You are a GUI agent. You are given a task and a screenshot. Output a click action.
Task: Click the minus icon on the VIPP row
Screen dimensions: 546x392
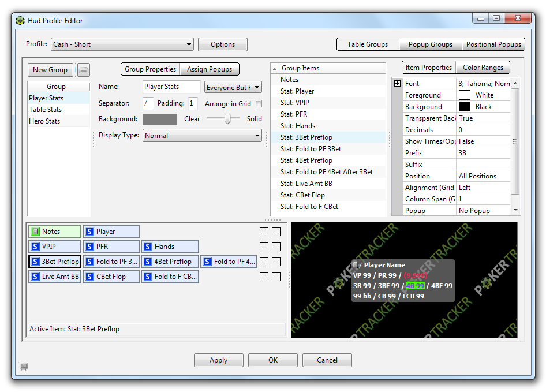[x=276, y=247]
